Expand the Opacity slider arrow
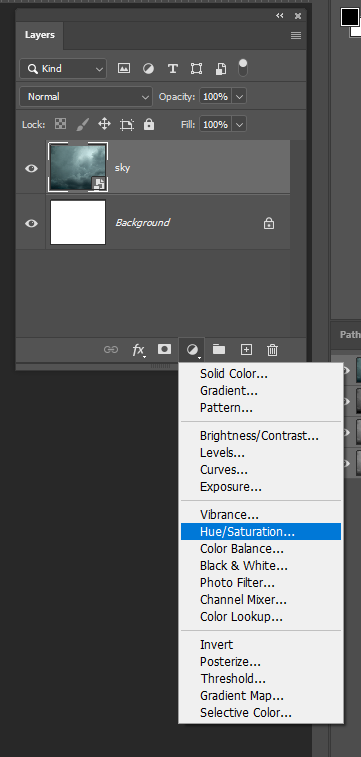 [240, 97]
